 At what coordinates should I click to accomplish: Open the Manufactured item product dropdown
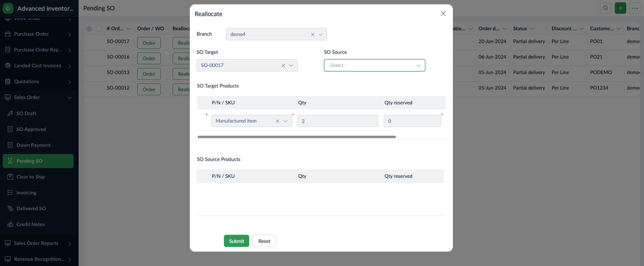285,121
